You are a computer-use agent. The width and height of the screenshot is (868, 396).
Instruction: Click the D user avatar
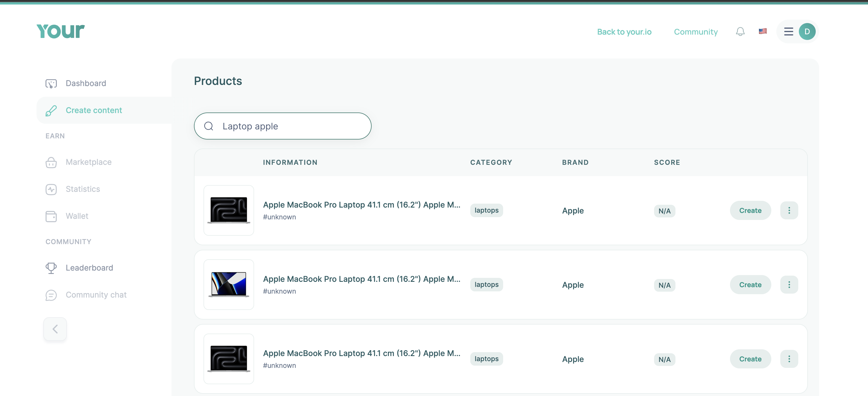[807, 32]
